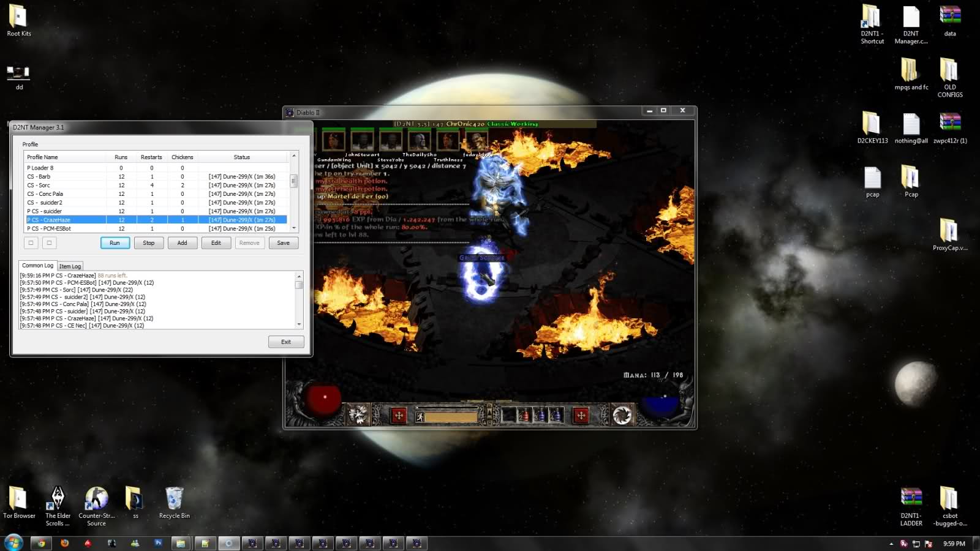The height and width of the screenshot is (551, 980).
Task: Toggle the run/walk icon in Diablo II
Action: click(x=420, y=417)
